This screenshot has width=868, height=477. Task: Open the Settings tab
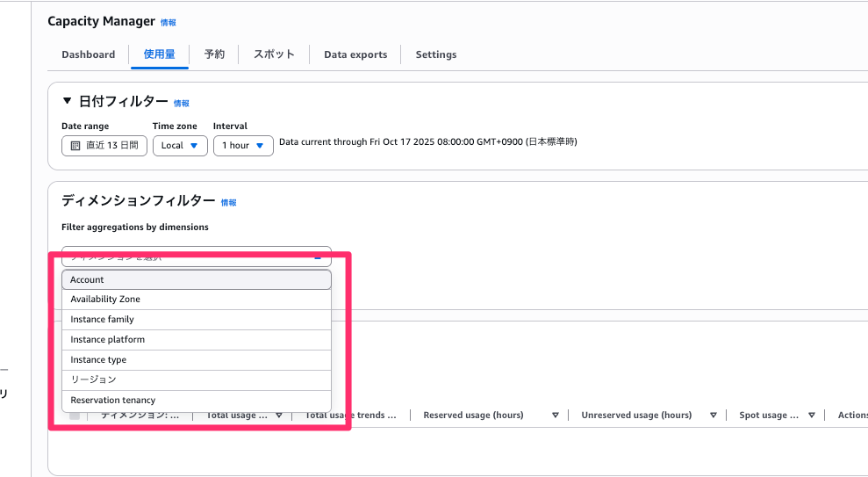click(436, 54)
